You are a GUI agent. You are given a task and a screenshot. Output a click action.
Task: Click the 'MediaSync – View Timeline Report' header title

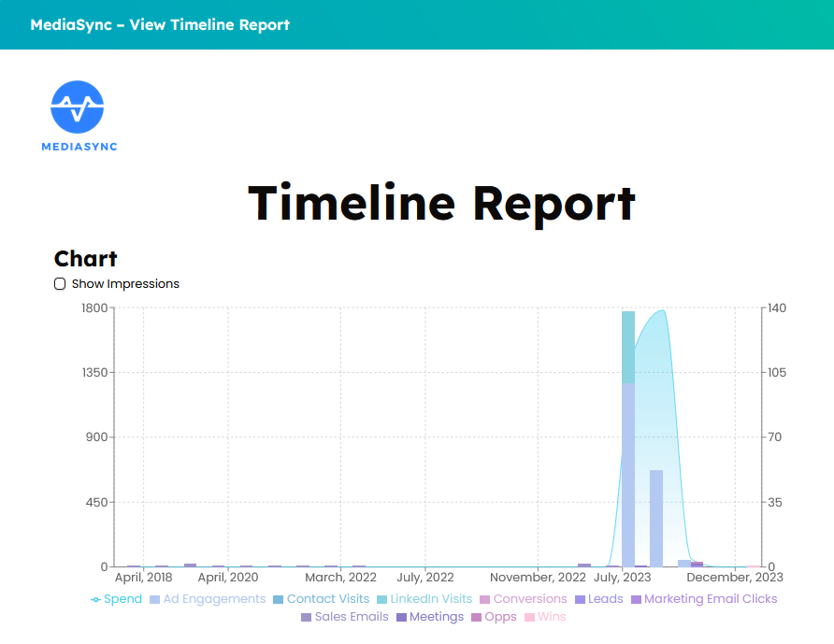point(160,24)
